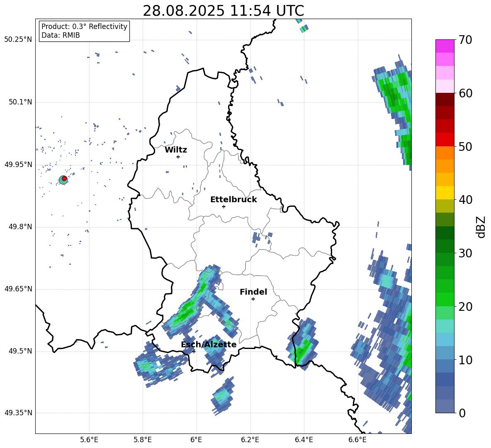Viewport: 491px width, 448px height.
Task: Click the 50.25°N latitude label
Action: click(x=18, y=40)
